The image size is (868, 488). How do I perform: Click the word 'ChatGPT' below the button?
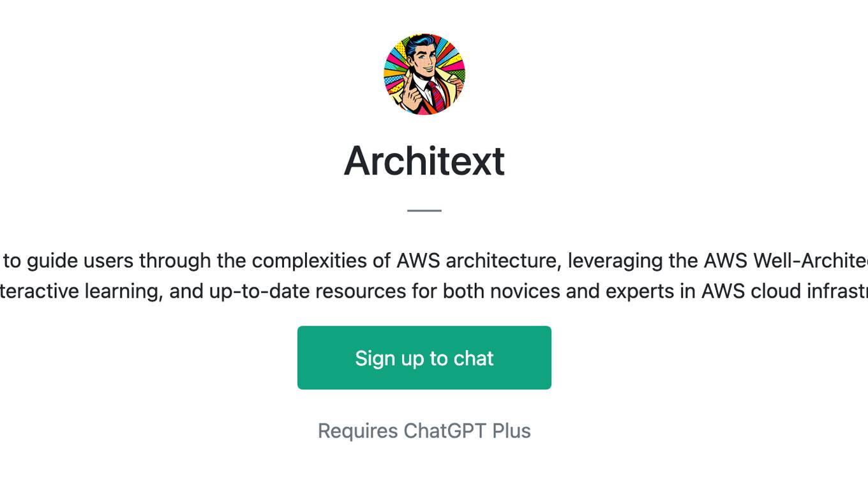(x=437, y=431)
